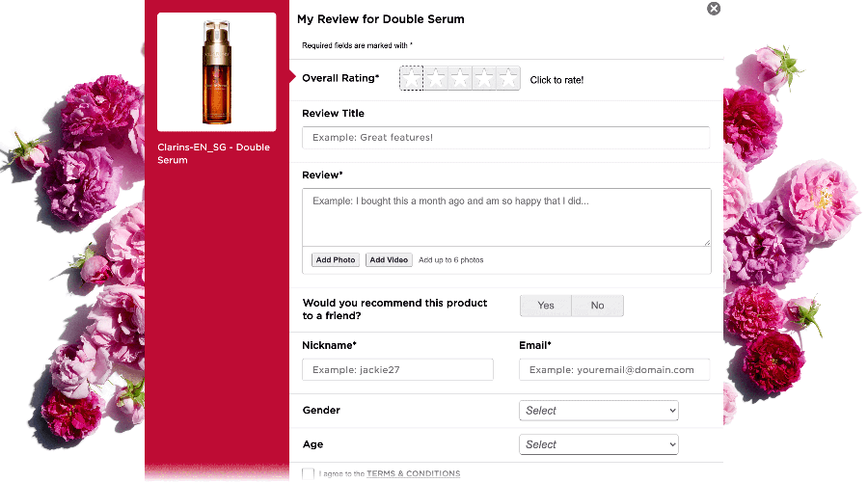Choose the fourth rating star
Image resolution: width=868 pixels, height=482 pixels.
click(484, 79)
